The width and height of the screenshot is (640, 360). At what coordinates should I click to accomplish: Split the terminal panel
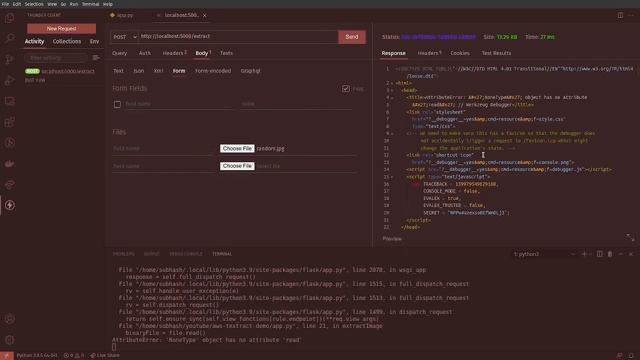pos(599,254)
